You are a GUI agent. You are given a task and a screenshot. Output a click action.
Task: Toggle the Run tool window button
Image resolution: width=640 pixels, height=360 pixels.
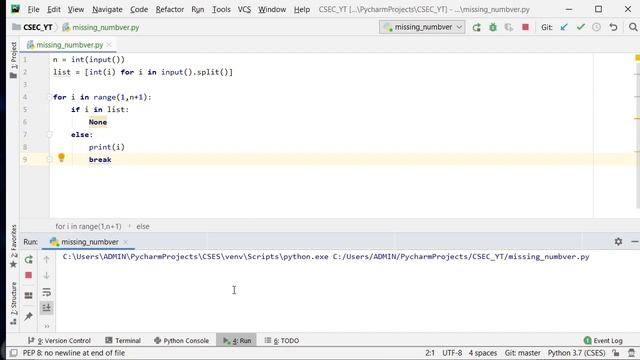[x=237, y=340]
